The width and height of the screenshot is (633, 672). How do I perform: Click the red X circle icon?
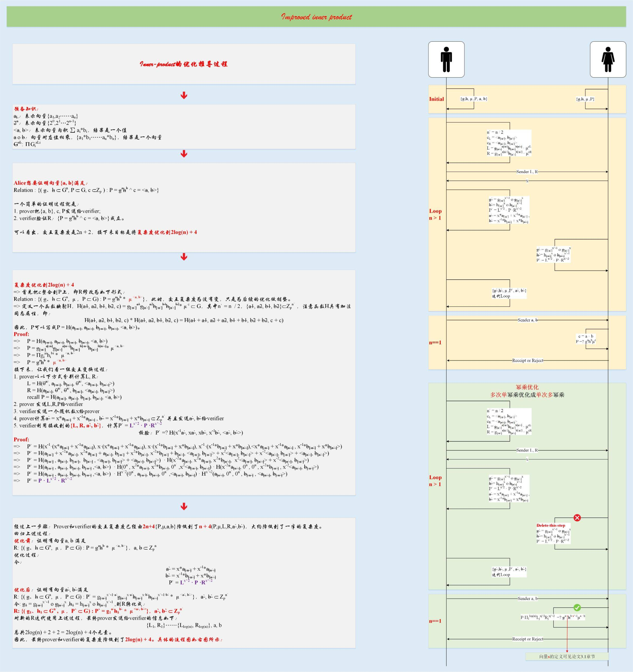[x=577, y=518]
